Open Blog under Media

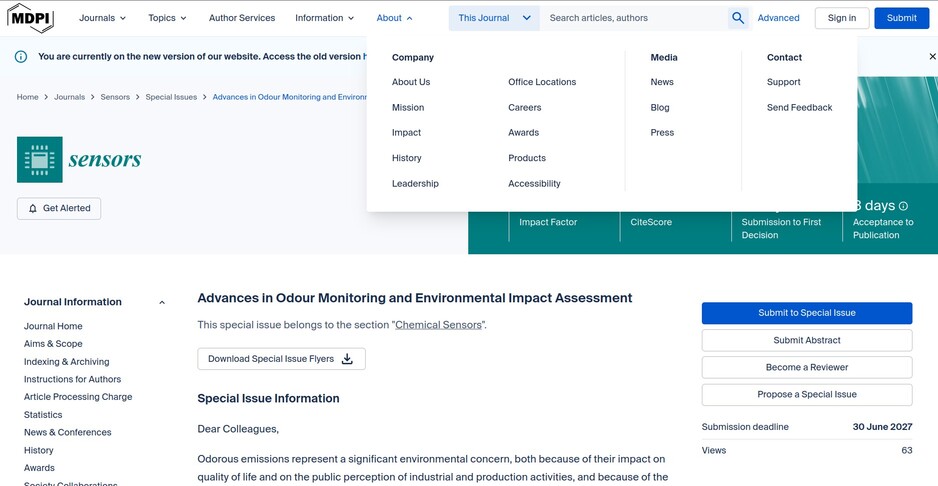tap(660, 108)
